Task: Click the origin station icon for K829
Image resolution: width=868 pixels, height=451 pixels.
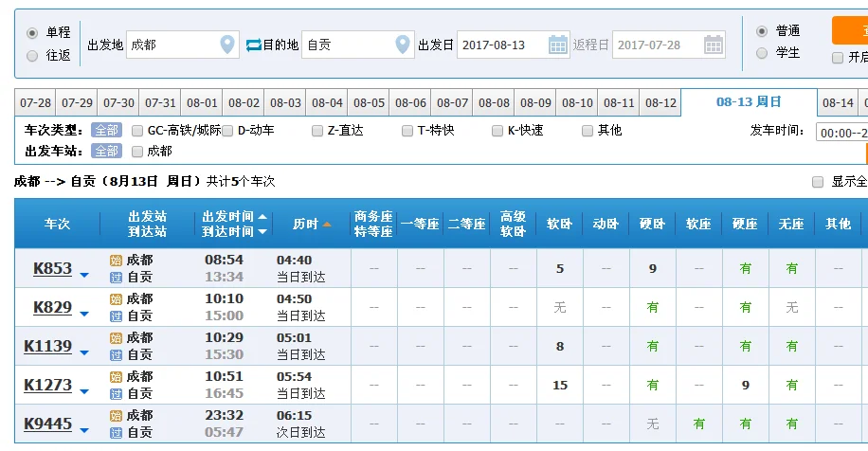Action: click(x=116, y=299)
